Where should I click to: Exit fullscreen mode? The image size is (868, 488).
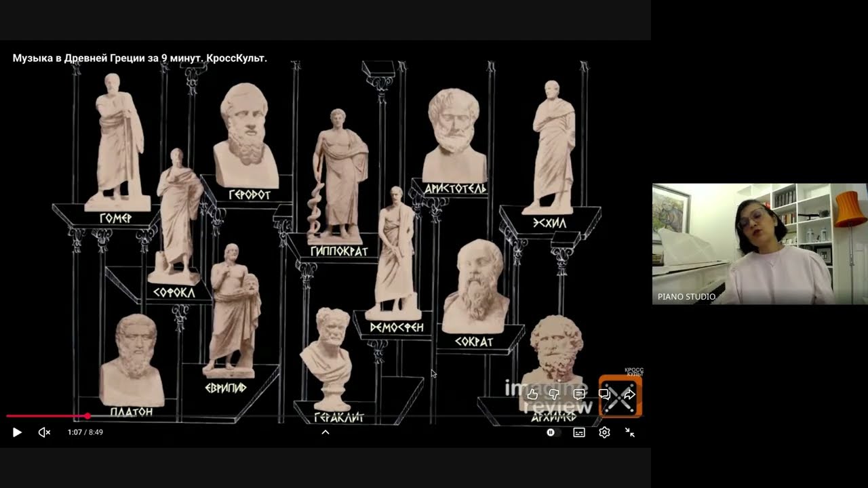tap(630, 432)
